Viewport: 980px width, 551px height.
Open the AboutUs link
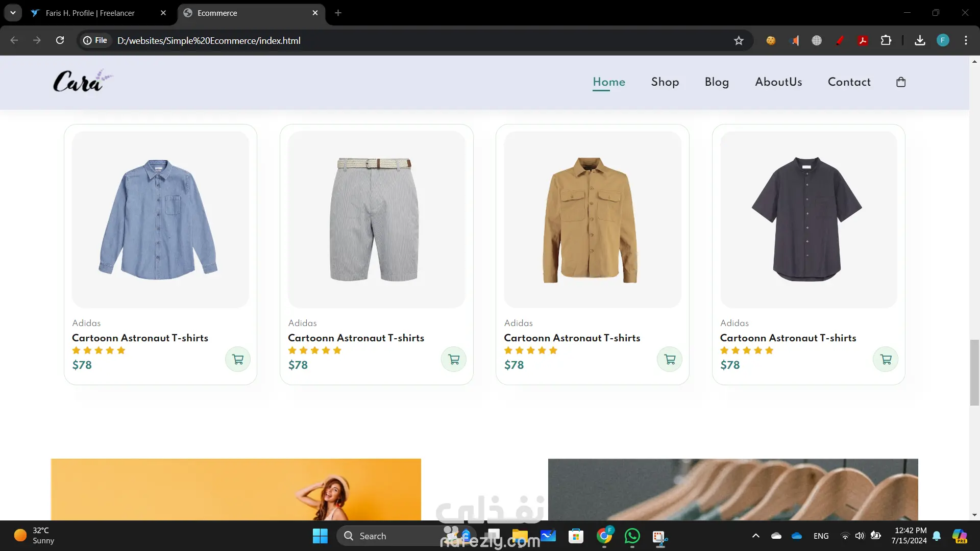[778, 82]
